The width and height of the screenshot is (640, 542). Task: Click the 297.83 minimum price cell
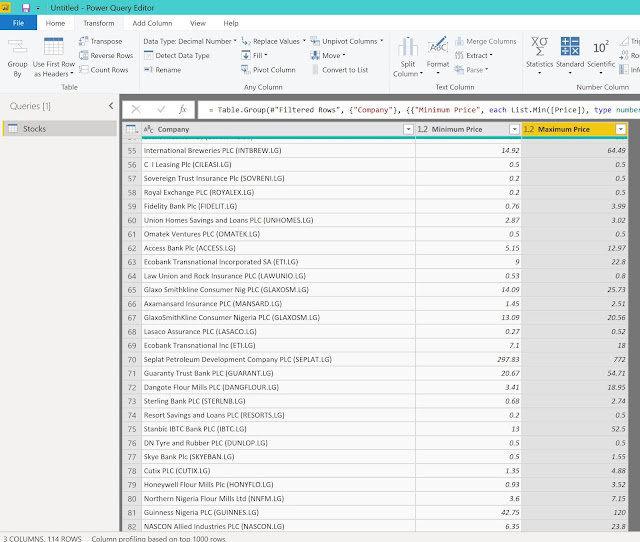point(468,360)
